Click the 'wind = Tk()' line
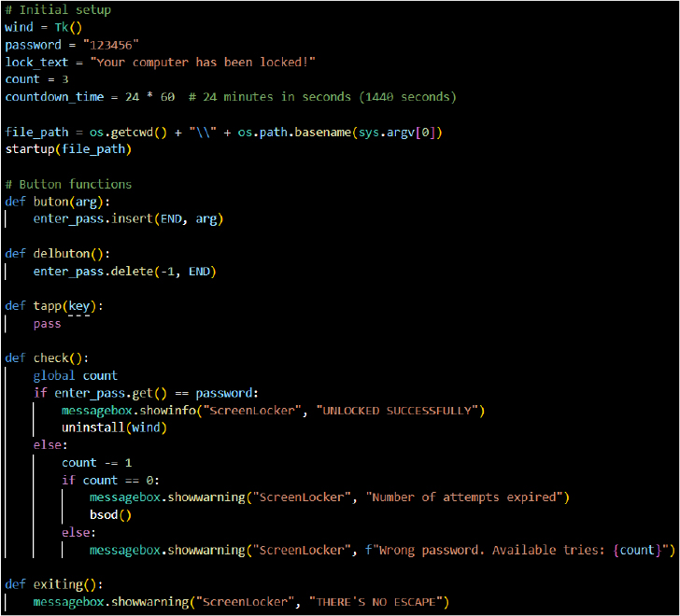Image resolution: width=680 pixels, height=616 pixels. pyautogui.click(x=43, y=27)
